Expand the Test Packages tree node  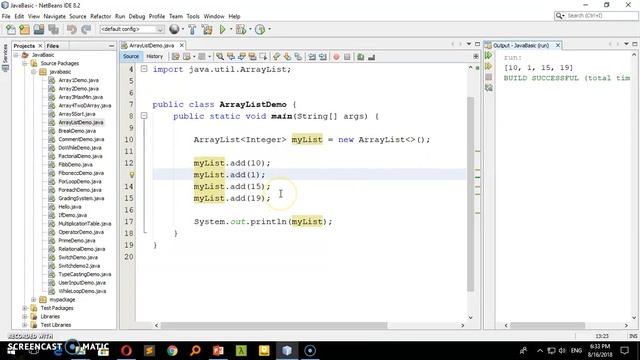(x=25, y=308)
